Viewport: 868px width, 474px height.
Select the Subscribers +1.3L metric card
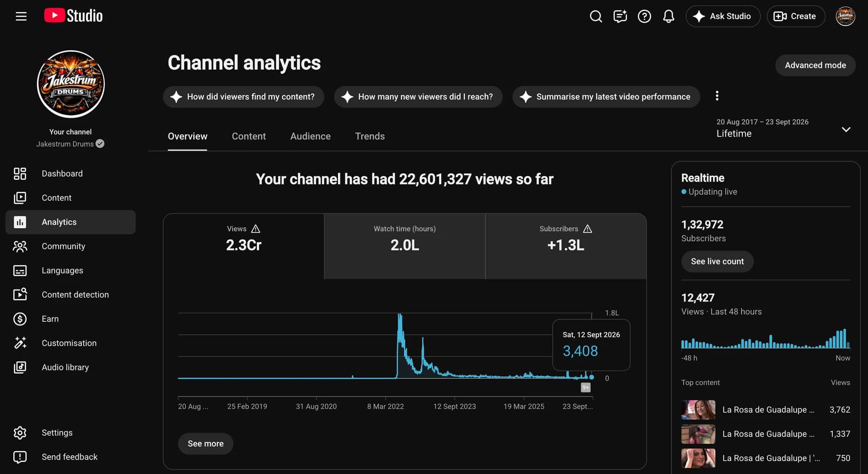566,246
